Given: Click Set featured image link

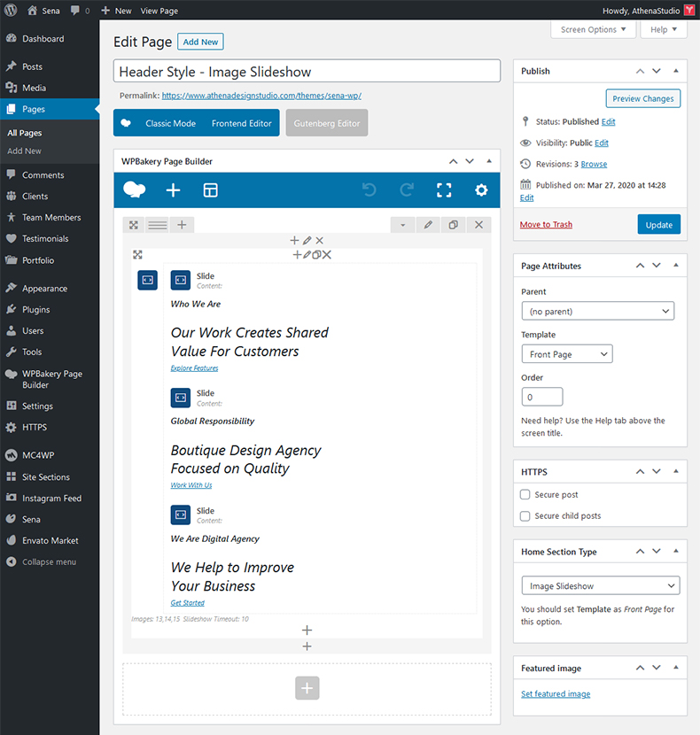Looking at the screenshot, I should [x=556, y=693].
